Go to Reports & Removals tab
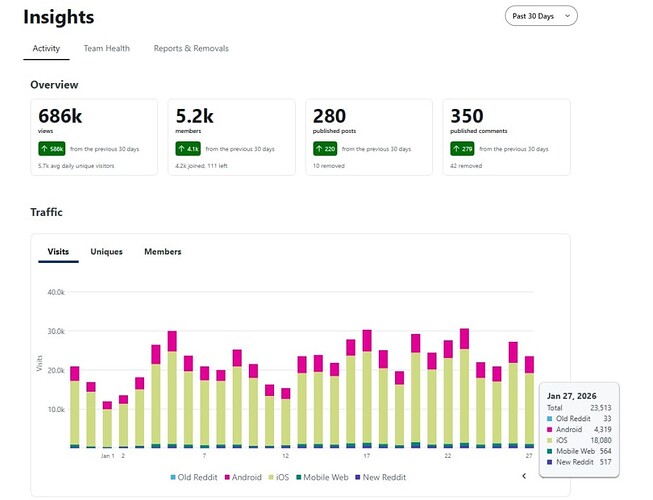653x500 pixels. (x=190, y=48)
